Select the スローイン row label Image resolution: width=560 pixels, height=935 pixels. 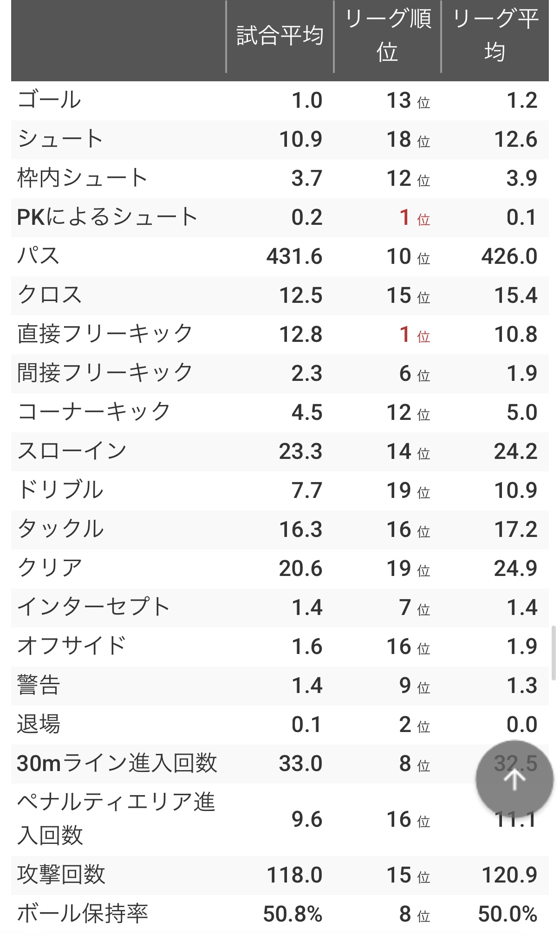coord(72,451)
